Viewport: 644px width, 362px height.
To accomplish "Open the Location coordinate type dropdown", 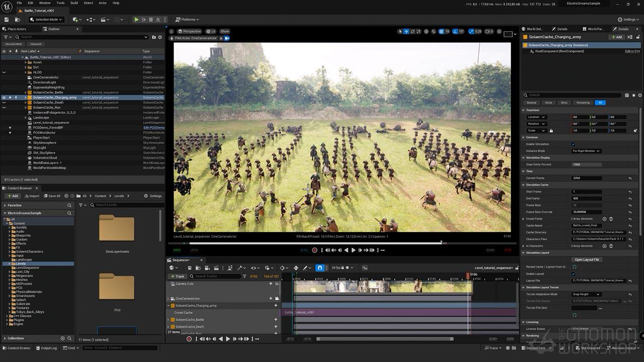I will (x=536, y=117).
